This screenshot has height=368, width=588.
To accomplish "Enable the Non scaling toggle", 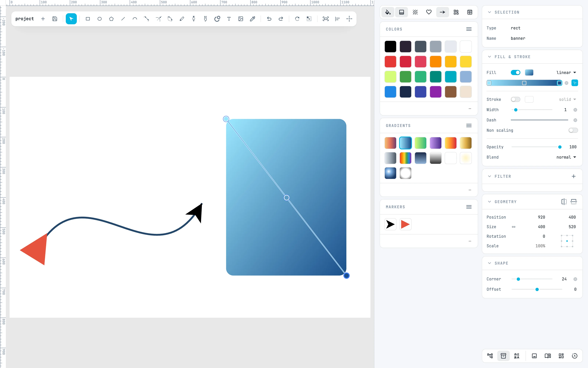I will tap(573, 130).
